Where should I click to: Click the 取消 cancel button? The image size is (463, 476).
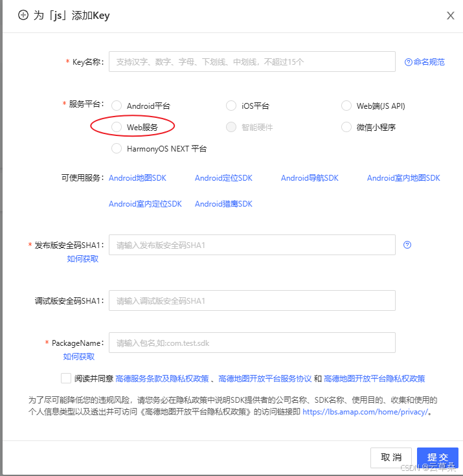point(391,457)
